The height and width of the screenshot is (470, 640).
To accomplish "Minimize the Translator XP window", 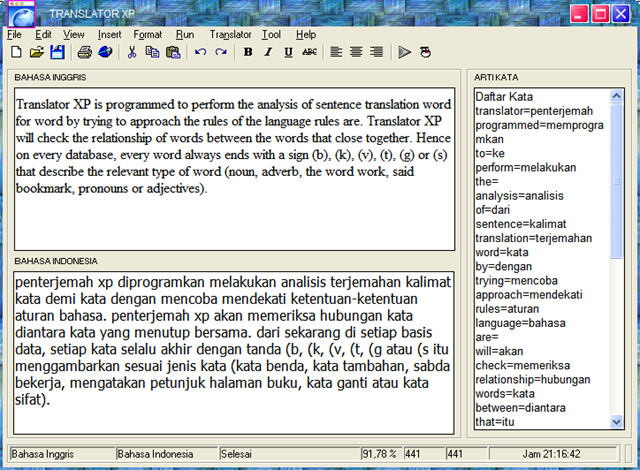I will pyautogui.click(x=579, y=14).
